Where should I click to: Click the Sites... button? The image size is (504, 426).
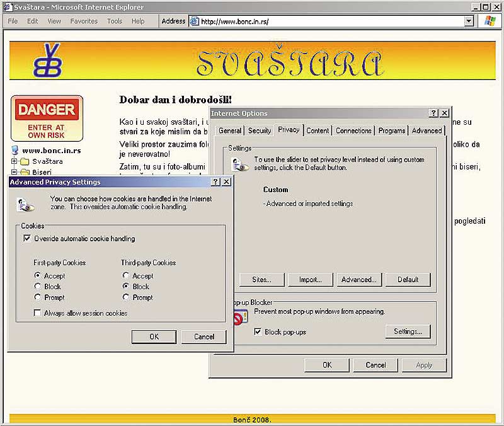262,280
